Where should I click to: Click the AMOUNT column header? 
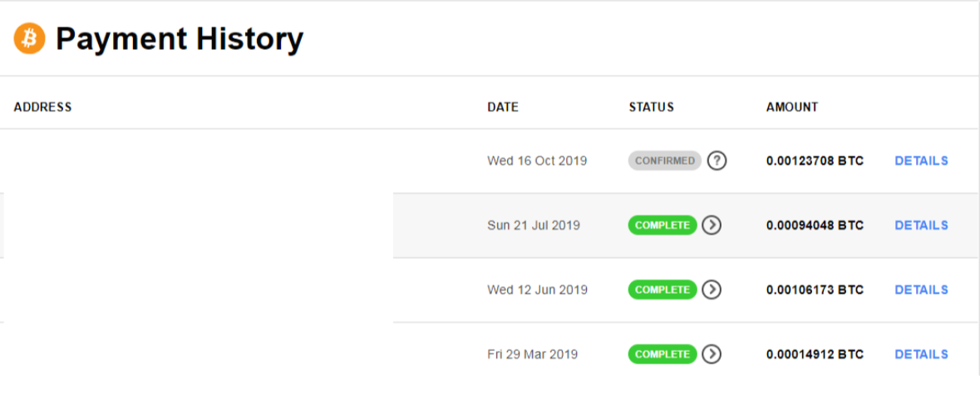tap(792, 107)
